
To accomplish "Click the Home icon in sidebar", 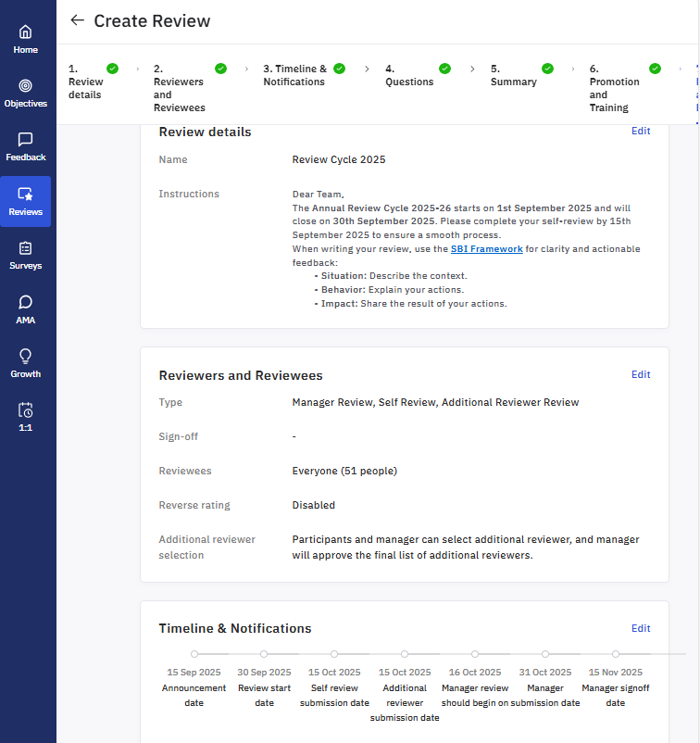I will [25, 32].
